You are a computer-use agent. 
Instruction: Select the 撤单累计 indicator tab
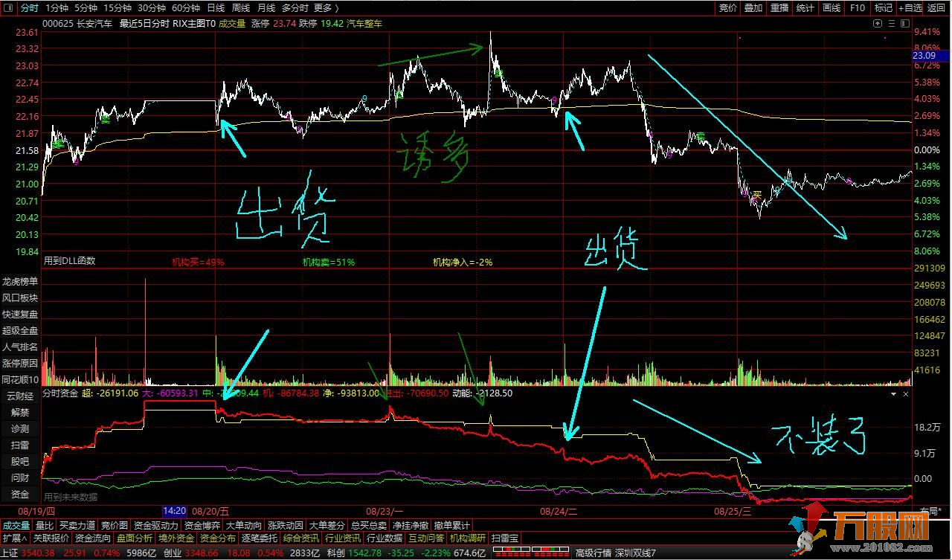coord(452,526)
